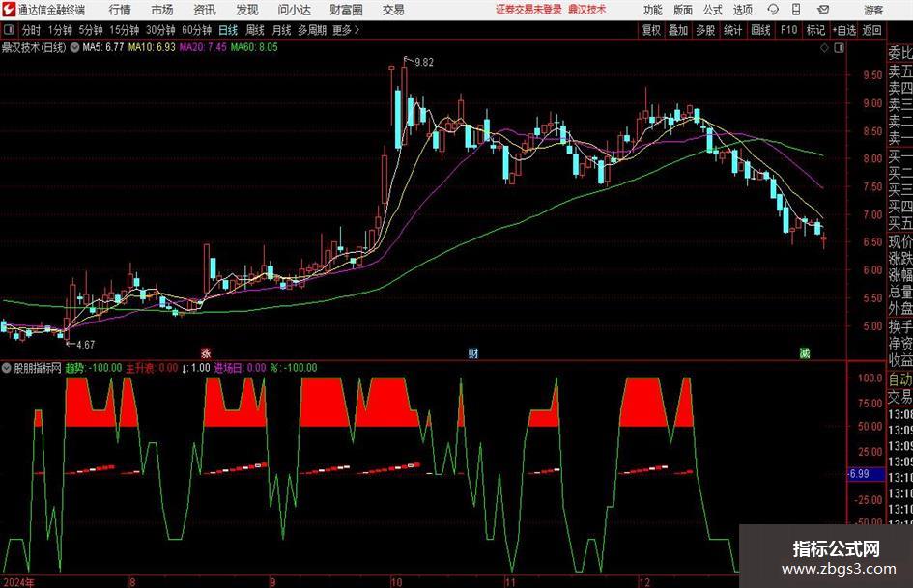Viewport: 913px width, 588px height.
Task: Click the 统计 statistics toolbar button
Action: pyautogui.click(x=732, y=30)
